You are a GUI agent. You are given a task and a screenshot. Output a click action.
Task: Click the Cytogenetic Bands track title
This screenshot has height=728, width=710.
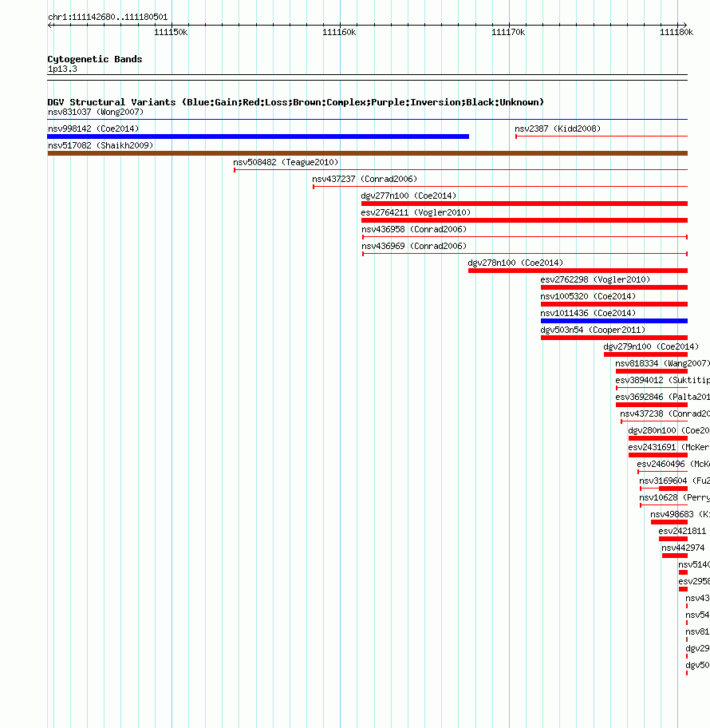[x=95, y=58]
